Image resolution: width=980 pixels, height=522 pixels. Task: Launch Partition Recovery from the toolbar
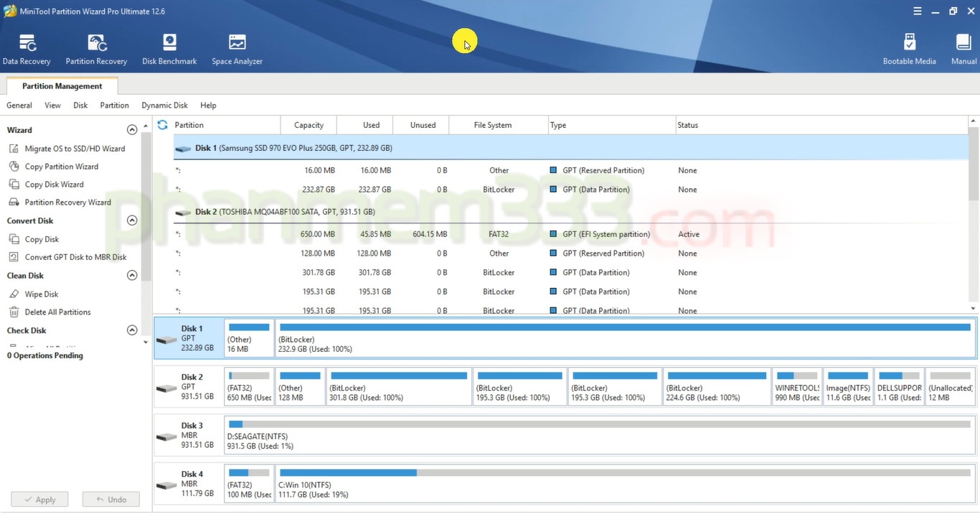96,50
